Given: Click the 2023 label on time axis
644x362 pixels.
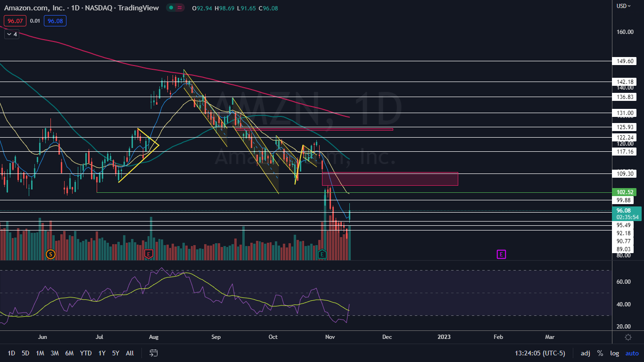Looking at the screenshot, I should point(444,337).
